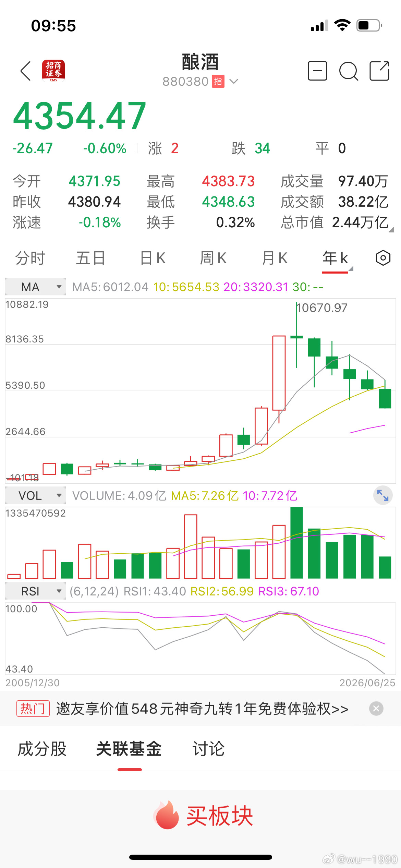
Task: Tap the tallest green volume bar
Action: [x=296, y=543]
